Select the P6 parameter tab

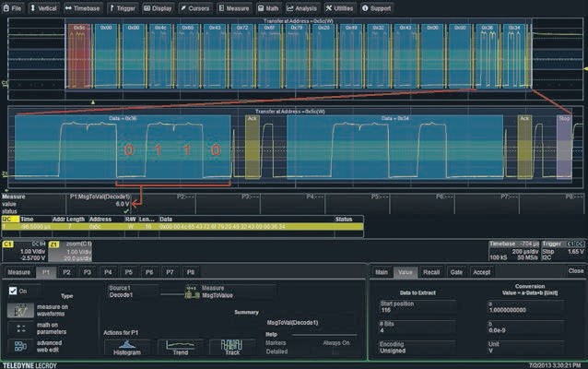tap(149, 272)
